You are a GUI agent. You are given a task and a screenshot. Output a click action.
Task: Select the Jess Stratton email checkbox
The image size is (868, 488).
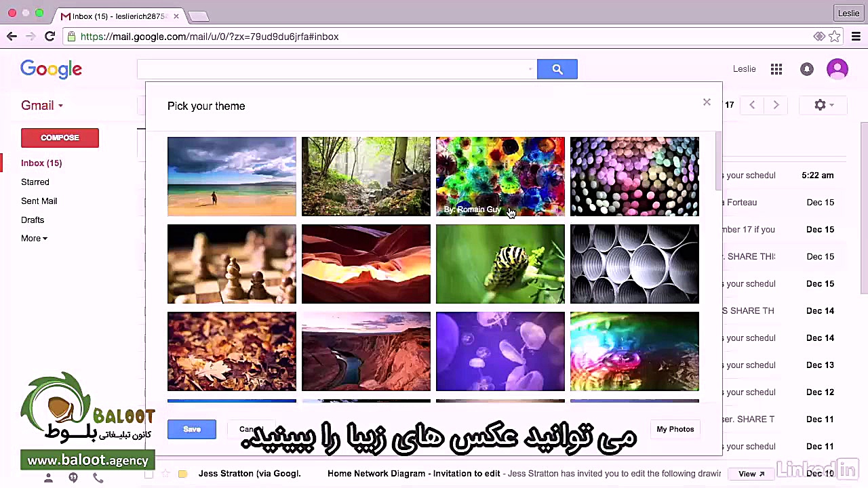coord(149,474)
